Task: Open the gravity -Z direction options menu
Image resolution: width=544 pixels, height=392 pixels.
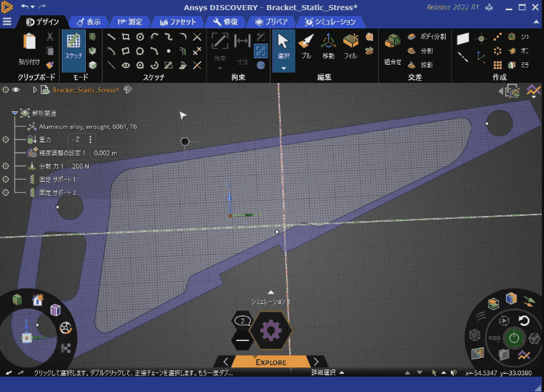Action: 90,140
